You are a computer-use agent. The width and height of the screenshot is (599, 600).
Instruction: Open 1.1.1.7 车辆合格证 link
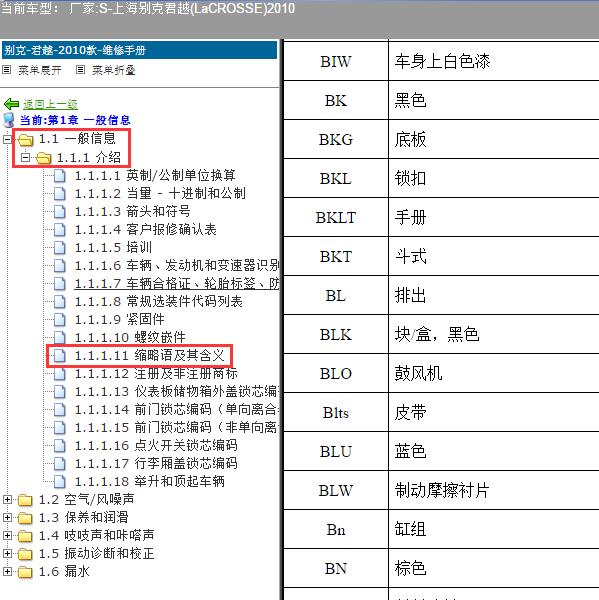click(176, 284)
